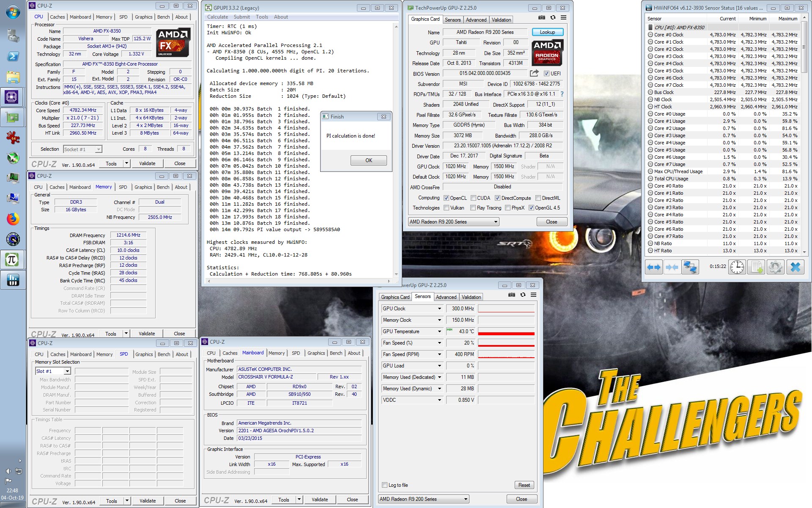The height and width of the screenshot is (508, 812).
Task: Open GPU-Z Graphics Card hamburger menu
Action: click(x=563, y=18)
